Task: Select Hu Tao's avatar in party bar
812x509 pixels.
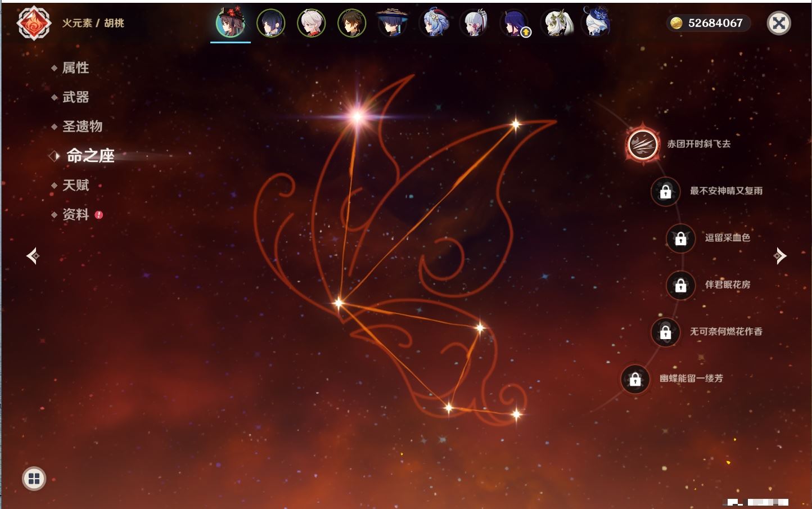Action: pyautogui.click(x=230, y=23)
